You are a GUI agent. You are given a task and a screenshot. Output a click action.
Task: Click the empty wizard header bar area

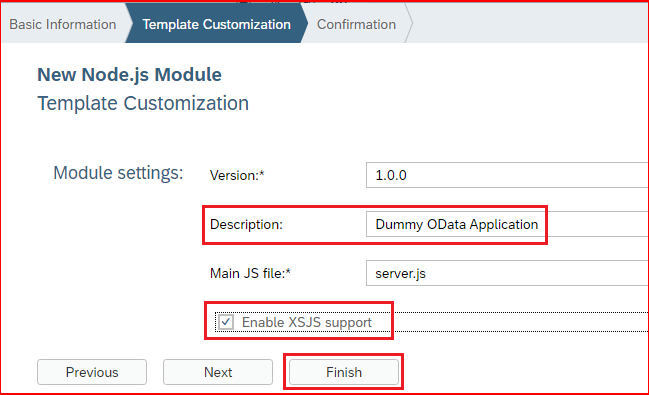[530, 24]
